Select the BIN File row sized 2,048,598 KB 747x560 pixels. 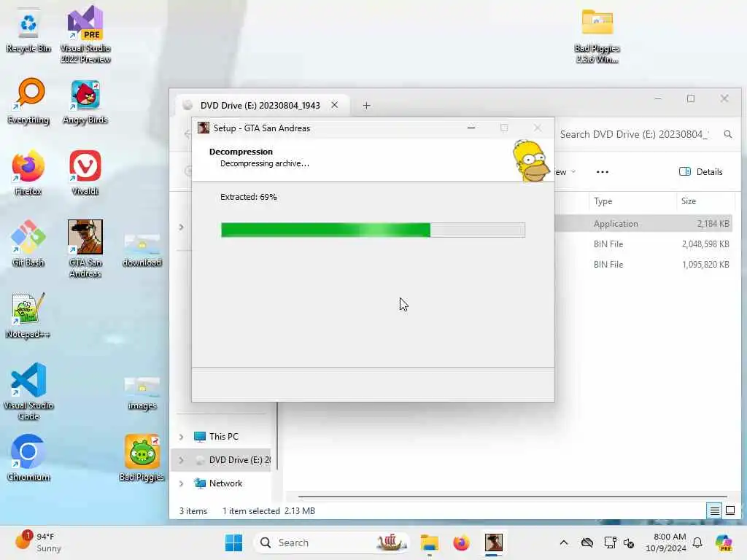pos(644,244)
